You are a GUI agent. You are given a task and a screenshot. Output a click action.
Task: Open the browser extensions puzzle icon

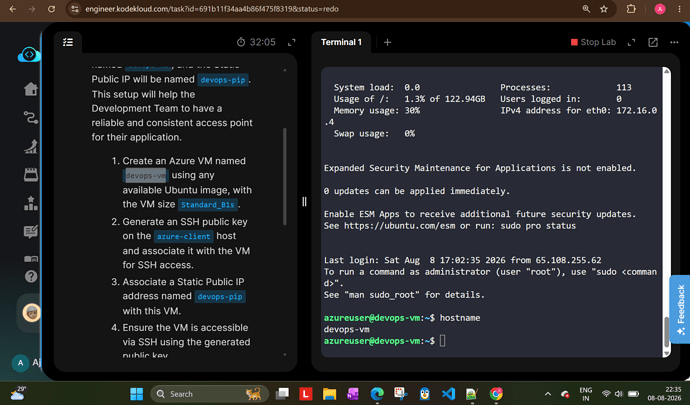pos(631,9)
